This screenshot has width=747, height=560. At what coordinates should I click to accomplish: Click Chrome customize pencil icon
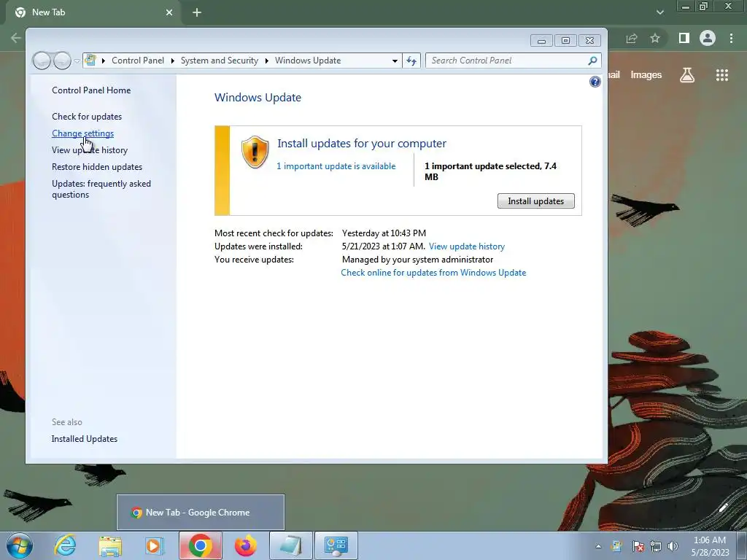[x=723, y=507]
